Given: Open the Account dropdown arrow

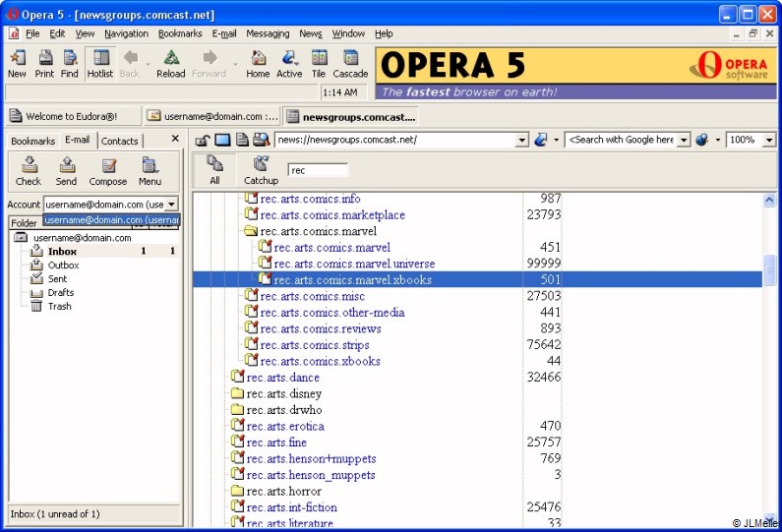Looking at the screenshot, I should pyautogui.click(x=171, y=204).
